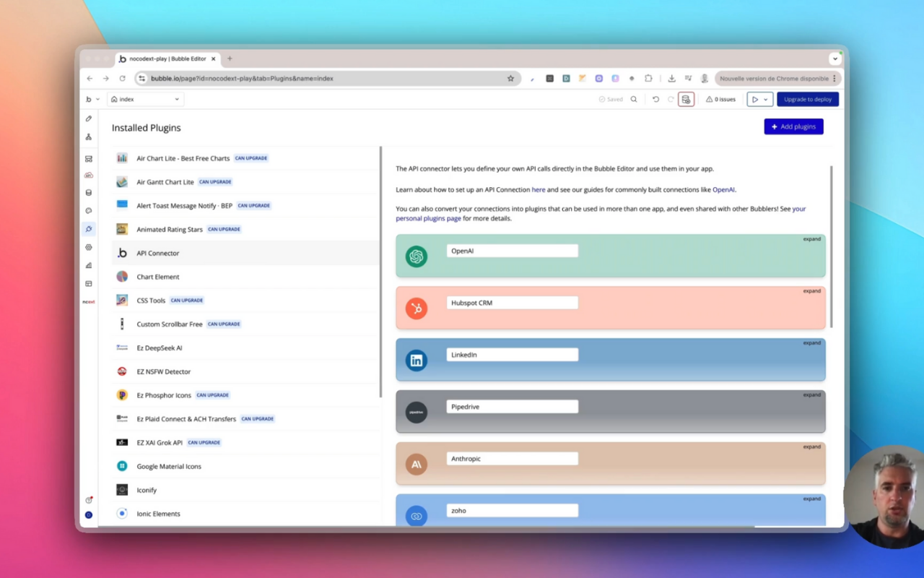Open the index page selector dropdown

144,99
